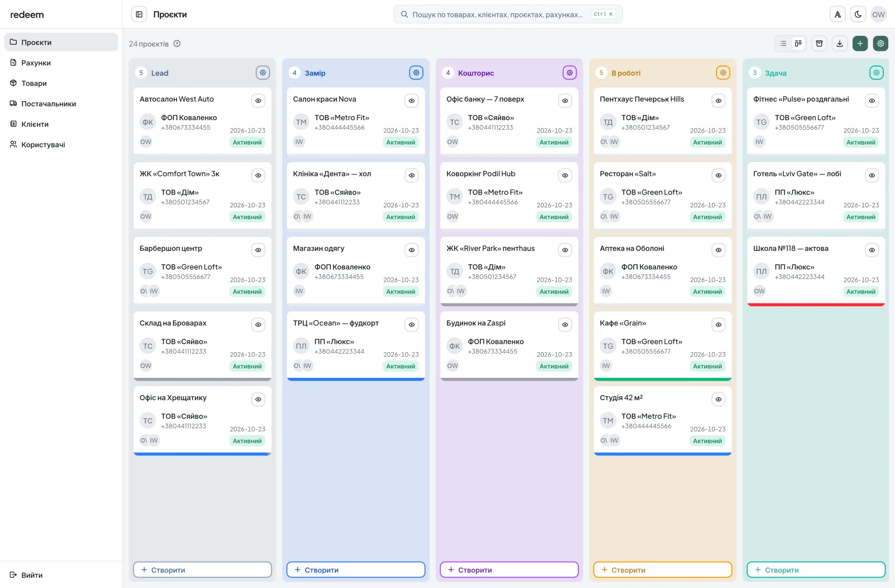This screenshot has height=588, width=895.
Task: Open Lead column settings gear
Action: (x=263, y=73)
